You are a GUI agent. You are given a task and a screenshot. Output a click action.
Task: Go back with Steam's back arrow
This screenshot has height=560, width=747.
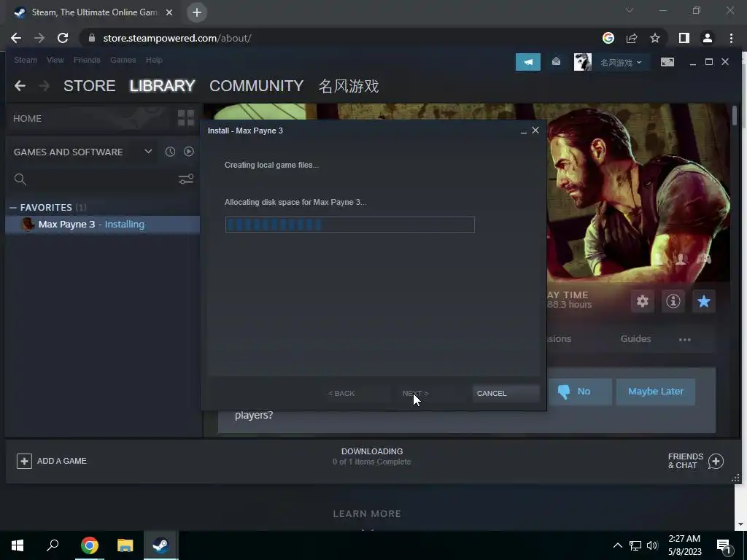click(20, 86)
